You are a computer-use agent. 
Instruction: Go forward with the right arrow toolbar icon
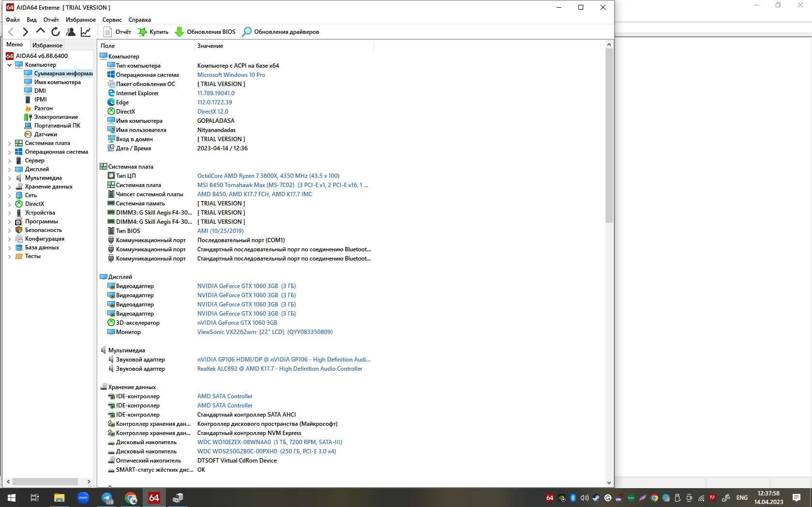(26, 32)
